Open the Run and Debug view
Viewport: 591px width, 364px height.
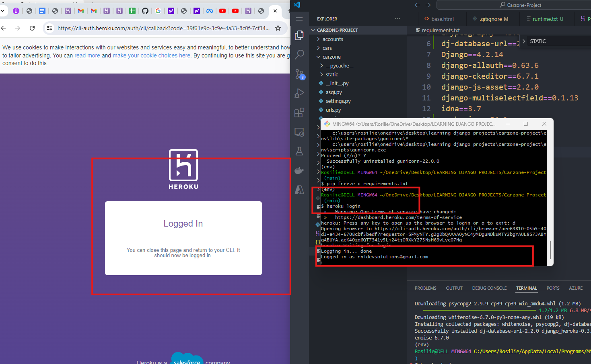pos(299,93)
